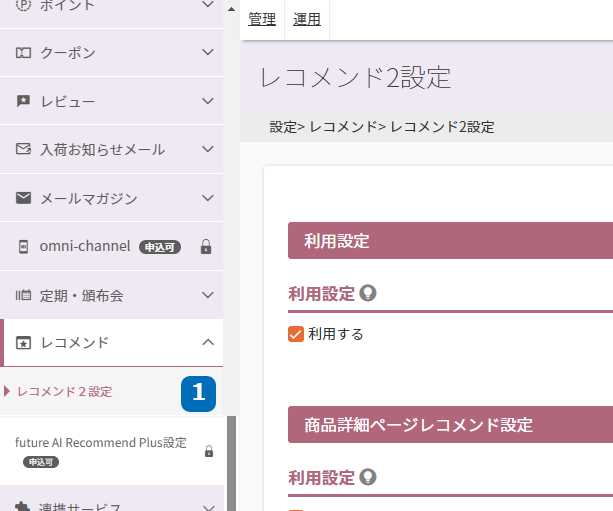Screen dimensions: 613x511
Task: Click the レコメンド2設定 page title
Action: (355, 77)
